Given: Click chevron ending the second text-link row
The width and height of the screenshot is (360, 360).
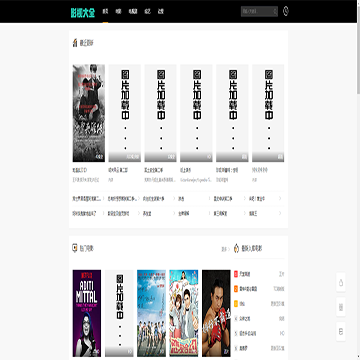Looking at the screenshot, I should click(280, 214).
